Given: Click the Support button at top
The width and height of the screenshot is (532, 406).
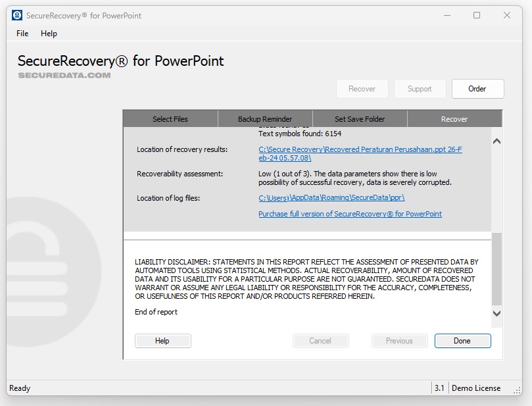Looking at the screenshot, I should [x=420, y=89].
